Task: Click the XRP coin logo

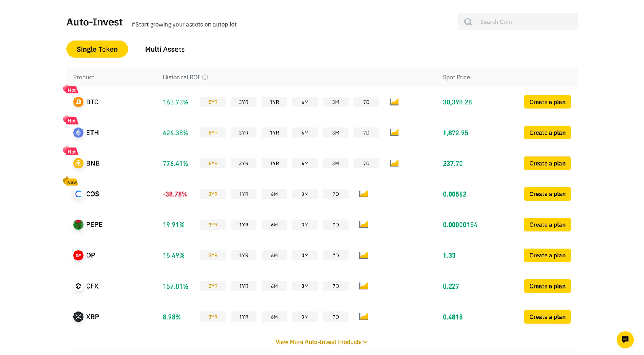Action: tap(78, 317)
